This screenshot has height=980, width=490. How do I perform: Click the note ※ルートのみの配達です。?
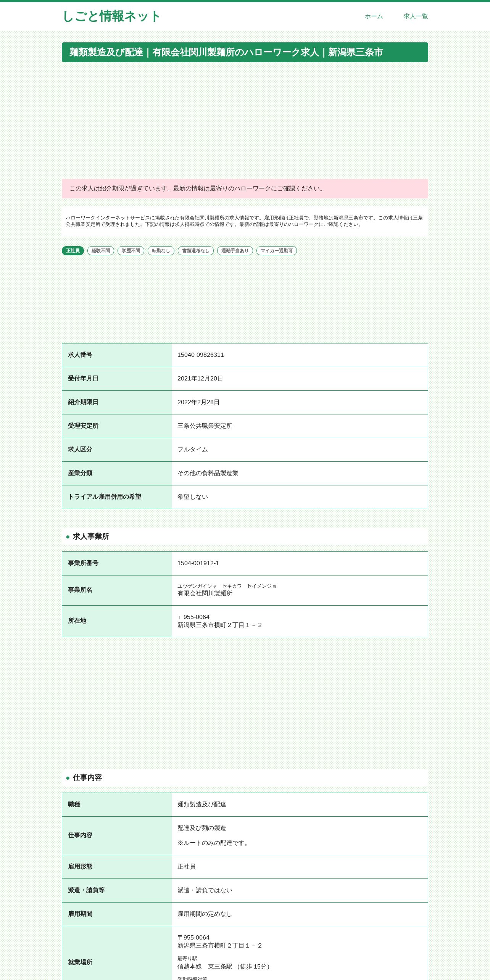tap(214, 843)
